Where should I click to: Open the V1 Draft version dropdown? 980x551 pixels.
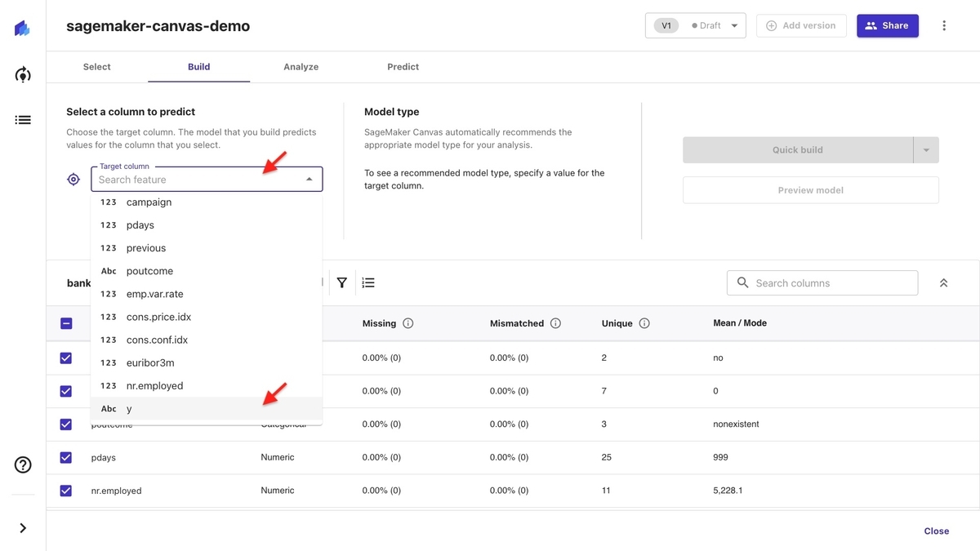(695, 26)
